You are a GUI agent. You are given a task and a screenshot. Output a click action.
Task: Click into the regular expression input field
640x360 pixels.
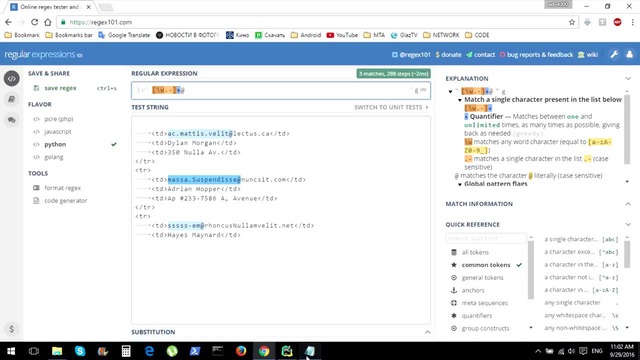point(281,90)
